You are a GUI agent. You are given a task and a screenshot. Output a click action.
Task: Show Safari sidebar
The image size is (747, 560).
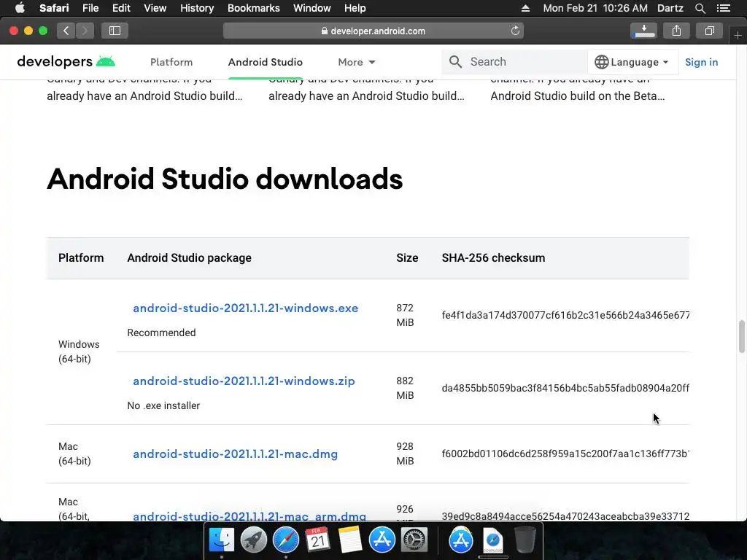(115, 31)
